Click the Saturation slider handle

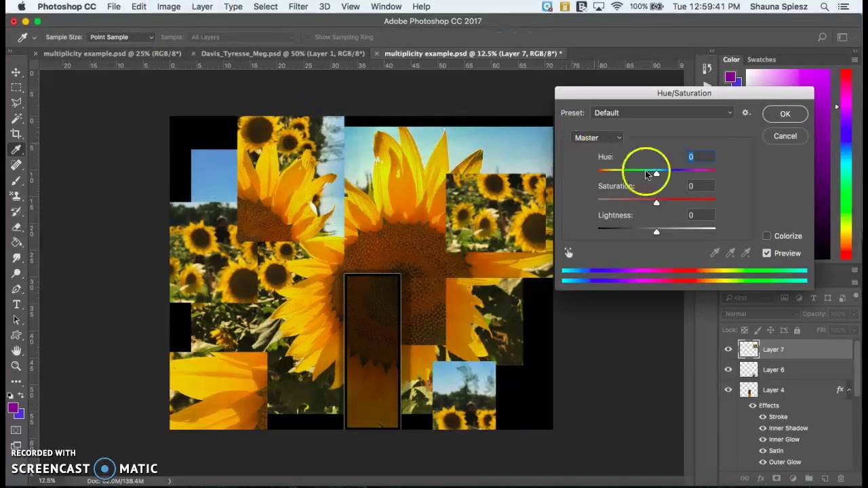click(x=656, y=203)
